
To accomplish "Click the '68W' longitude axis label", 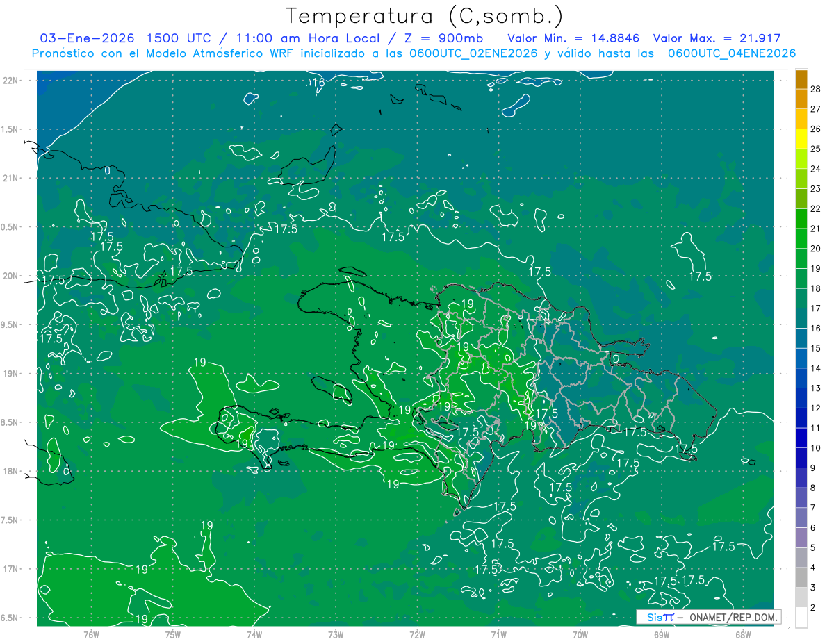I will (x=743, y=635).
